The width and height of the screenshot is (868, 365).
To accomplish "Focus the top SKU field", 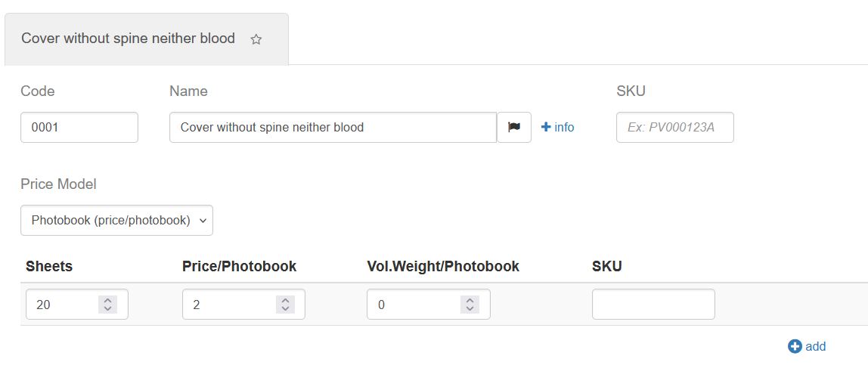I will tap(674, 127).
